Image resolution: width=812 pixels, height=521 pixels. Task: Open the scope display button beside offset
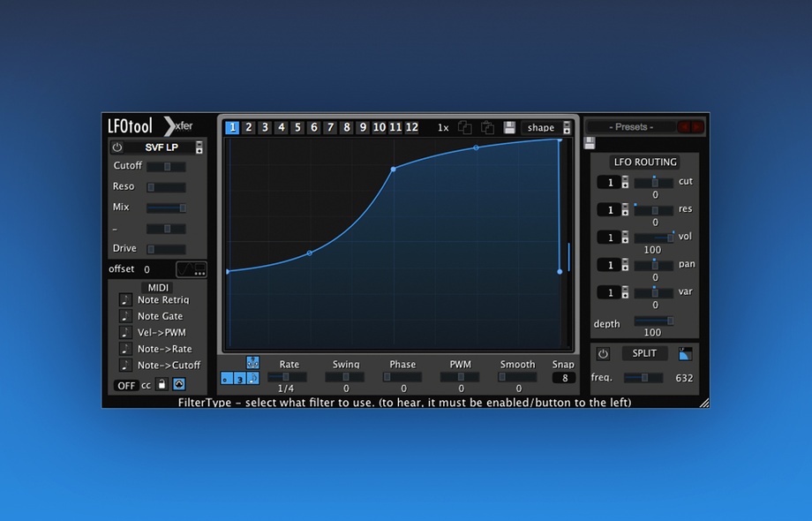coord(192,269)
